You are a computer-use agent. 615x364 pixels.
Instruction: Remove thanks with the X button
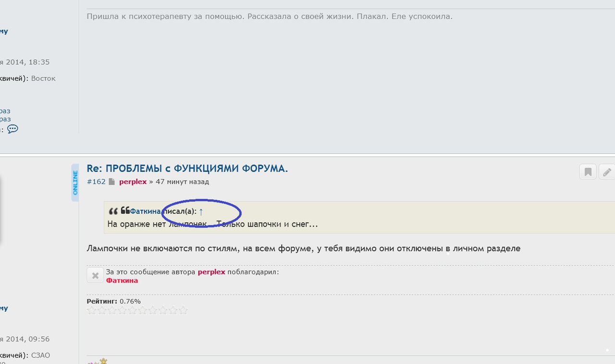tap(95, 275)
